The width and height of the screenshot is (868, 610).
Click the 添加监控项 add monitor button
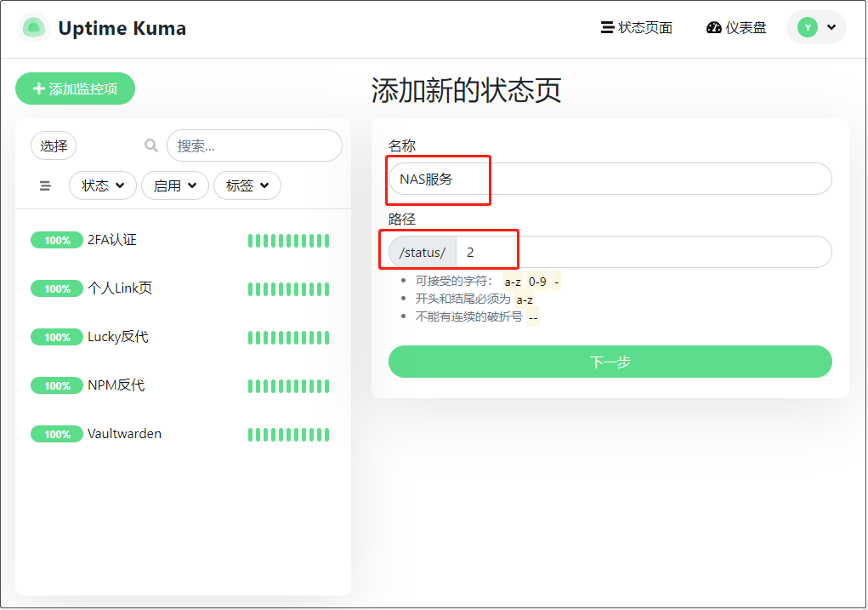[x=76, y=88]
